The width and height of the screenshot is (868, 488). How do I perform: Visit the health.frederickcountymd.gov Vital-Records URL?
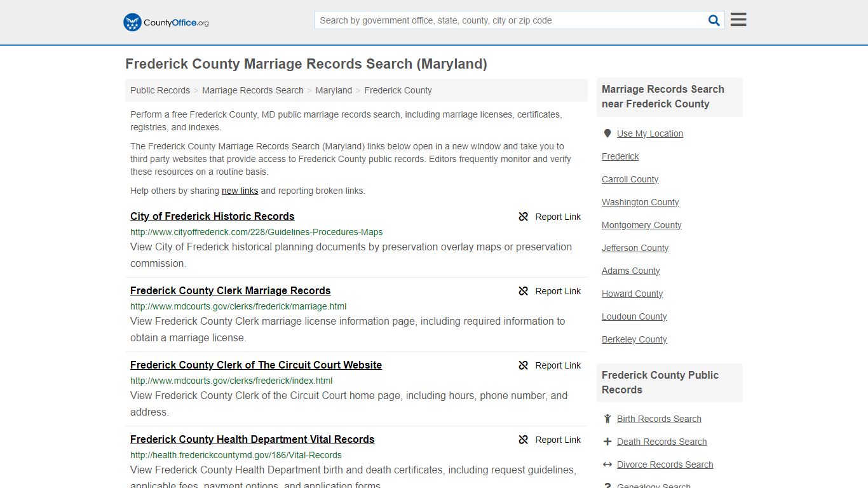(x=236, y=455)
